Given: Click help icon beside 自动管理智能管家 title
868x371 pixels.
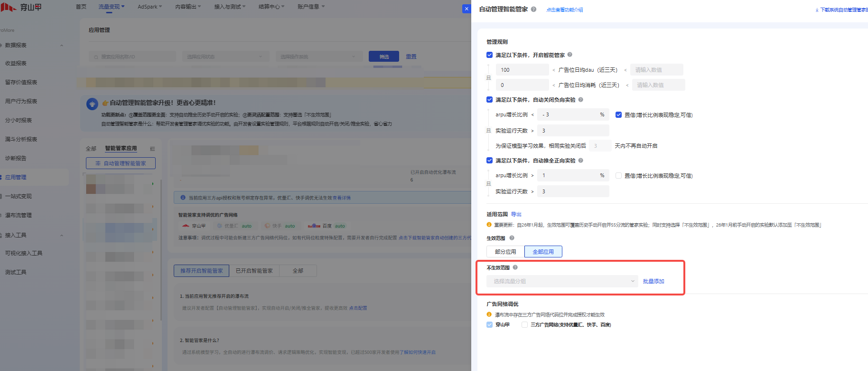Looking at the screenshot, I should coord(533,10).
